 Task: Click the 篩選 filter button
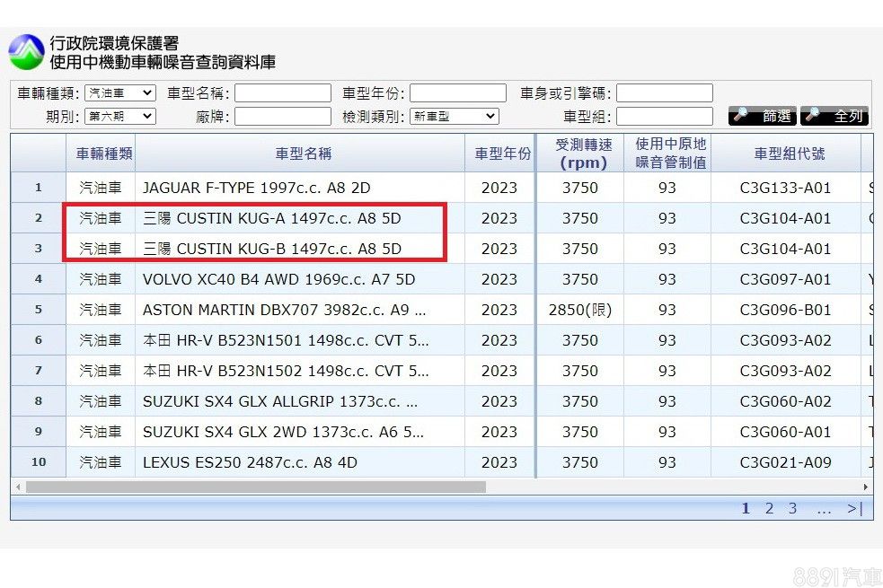[x=763, y=116]
